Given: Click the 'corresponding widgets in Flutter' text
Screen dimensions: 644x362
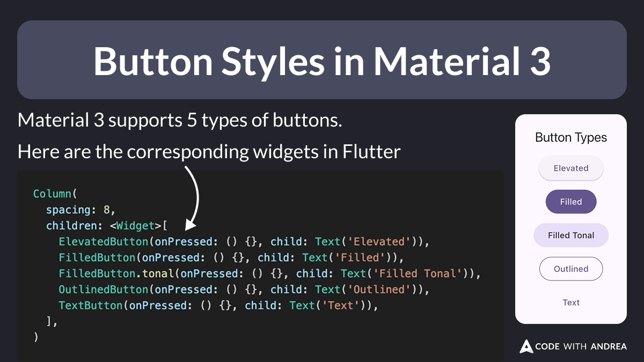Looking at the screenshot, I should click(x=208, y=151).
